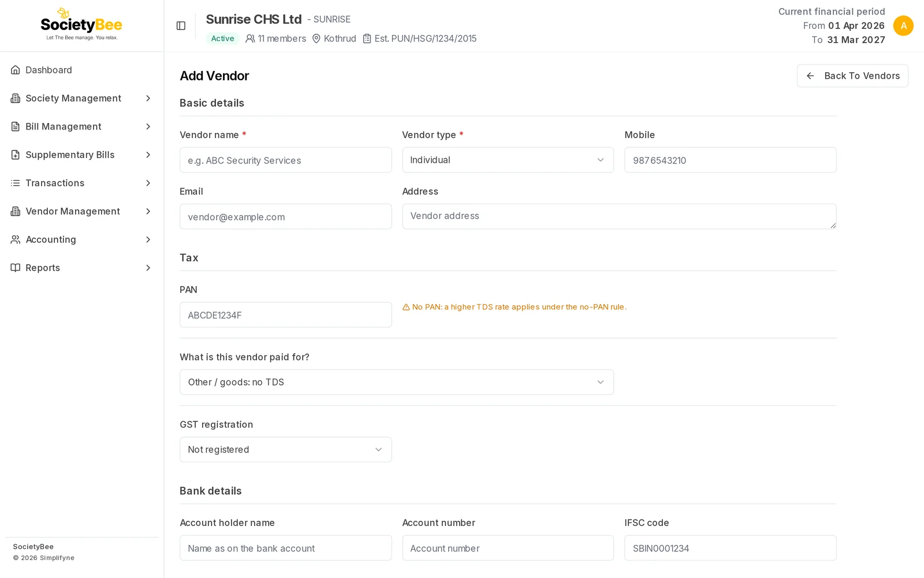The width and height of the screenshot is (924, 578).
Task: Focus the Account holder name field
Action: click(286, 548)
